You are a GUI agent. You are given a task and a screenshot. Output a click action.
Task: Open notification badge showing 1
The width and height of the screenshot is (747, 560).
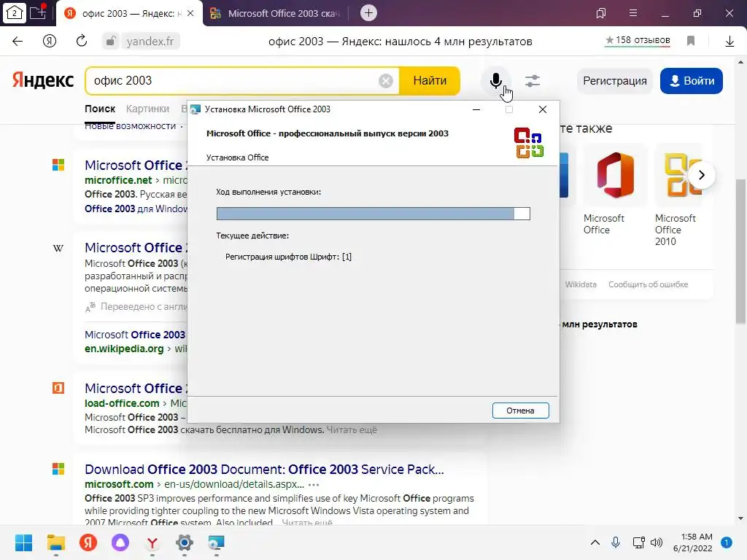point(727,542)
